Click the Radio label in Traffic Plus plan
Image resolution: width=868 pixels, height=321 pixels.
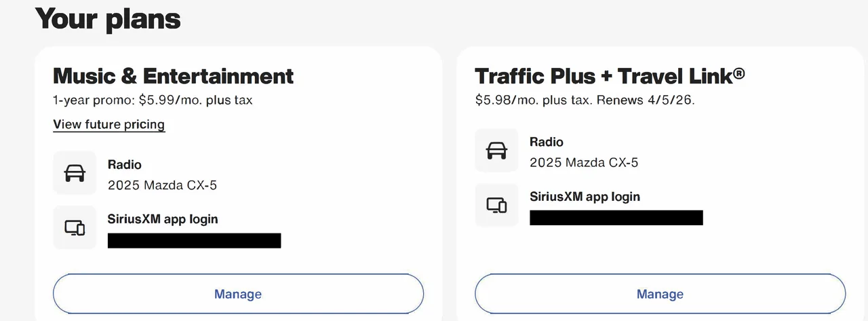[x=547, y=142]
